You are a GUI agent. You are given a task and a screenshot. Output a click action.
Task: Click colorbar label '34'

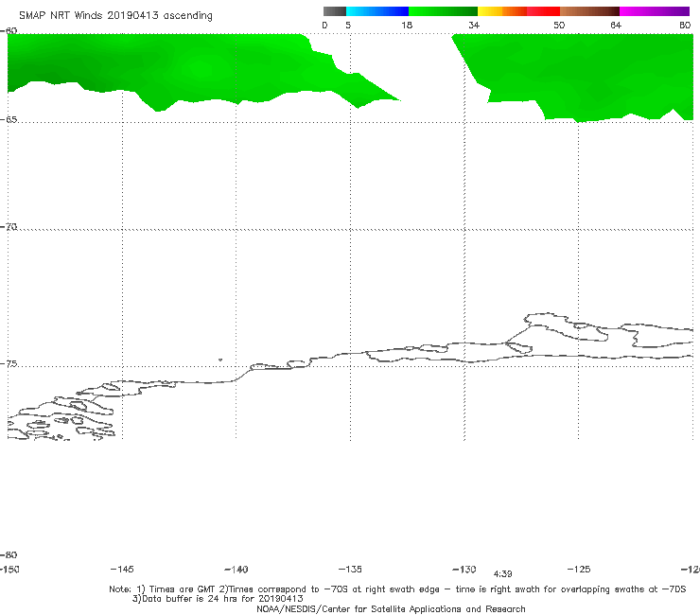[x=474, y=25]
